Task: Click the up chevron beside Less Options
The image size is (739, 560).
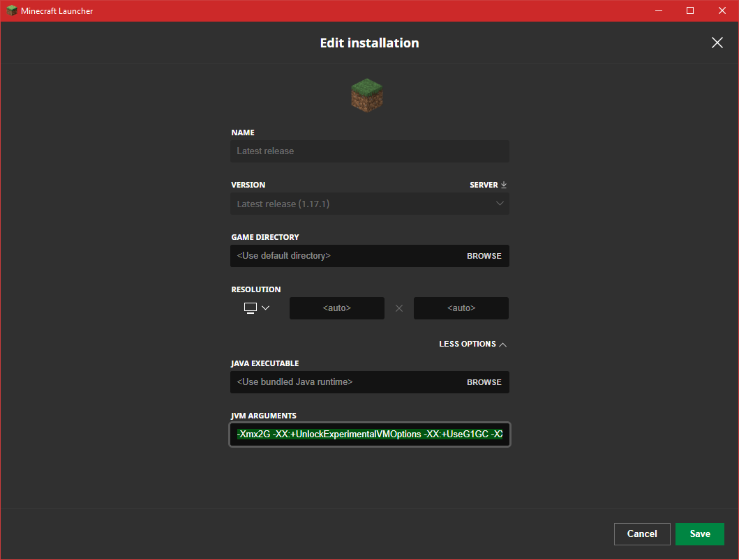Action: [503, 345]
